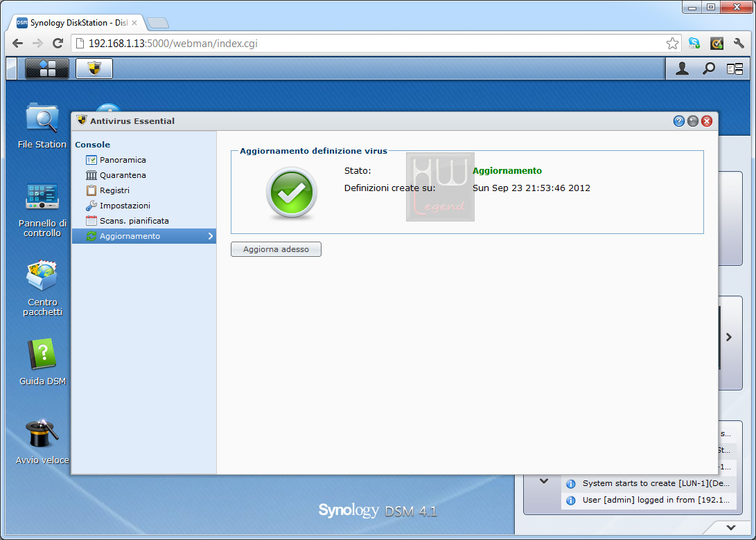
Task: Click log entry 'System starts to create [LUN-1]'
Action: pos(649,484)
